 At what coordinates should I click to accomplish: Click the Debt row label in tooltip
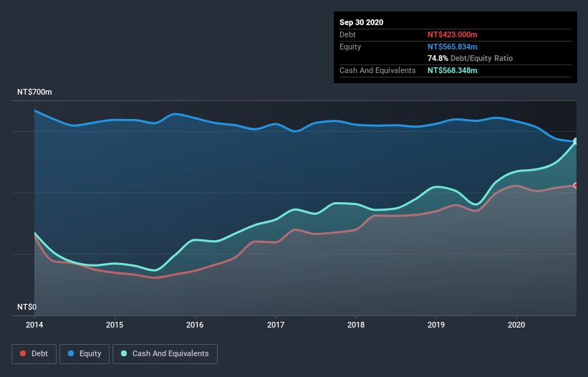point(347,34)
